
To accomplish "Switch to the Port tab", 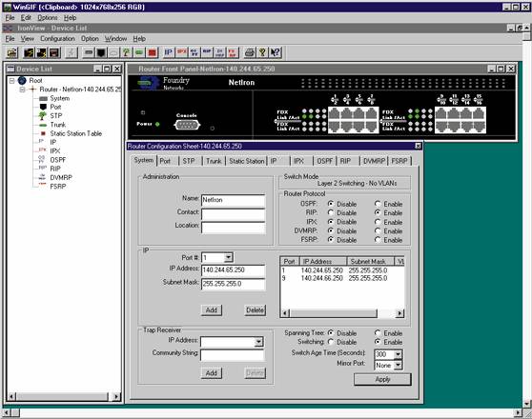I will pos(165,161).
